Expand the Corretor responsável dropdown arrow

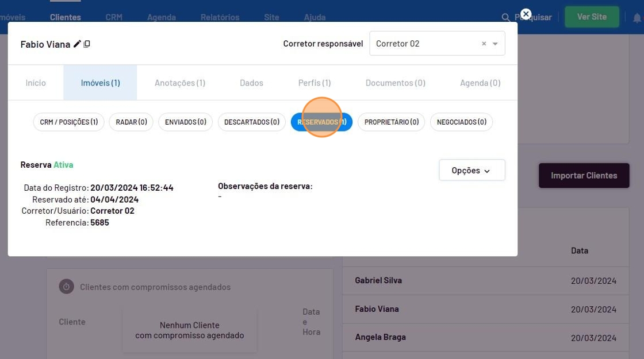coord(495,44)
